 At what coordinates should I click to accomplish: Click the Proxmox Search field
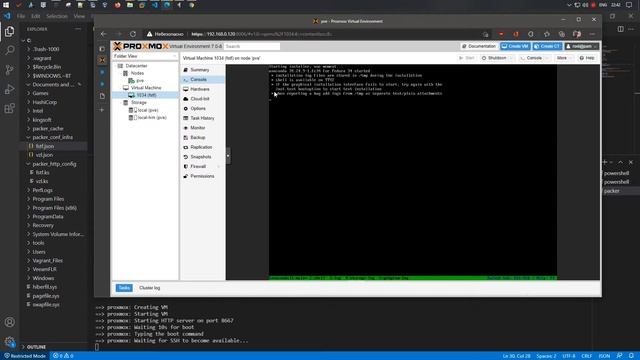252,47
